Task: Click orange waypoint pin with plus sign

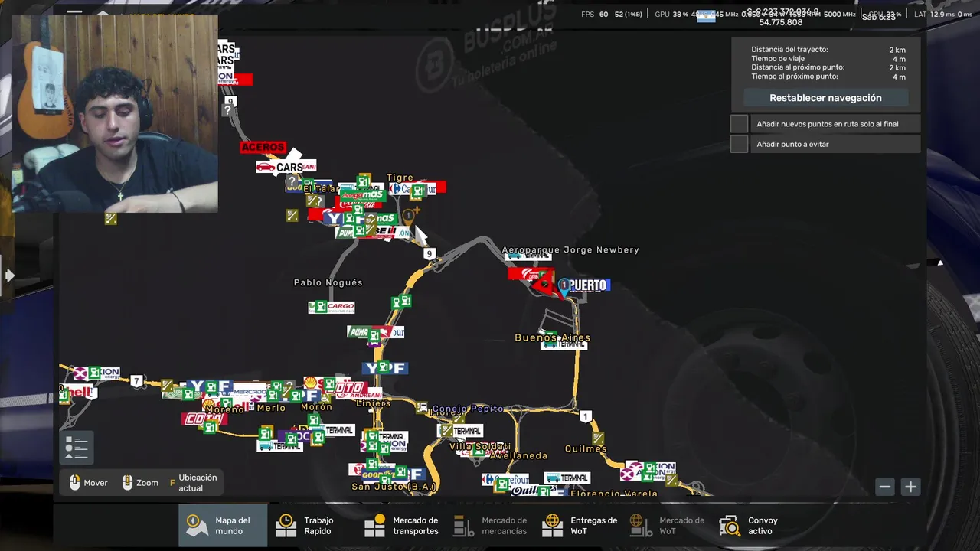Action: (x=410, y=217)
